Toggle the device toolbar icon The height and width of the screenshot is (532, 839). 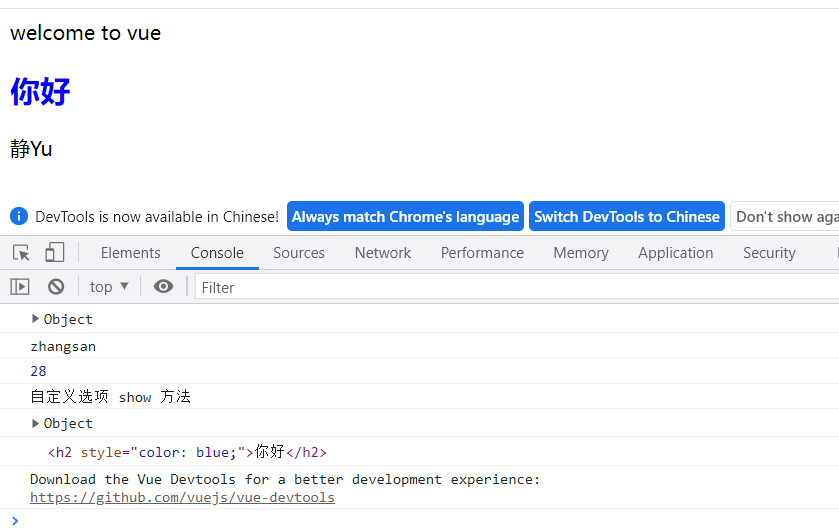(54, 253)
